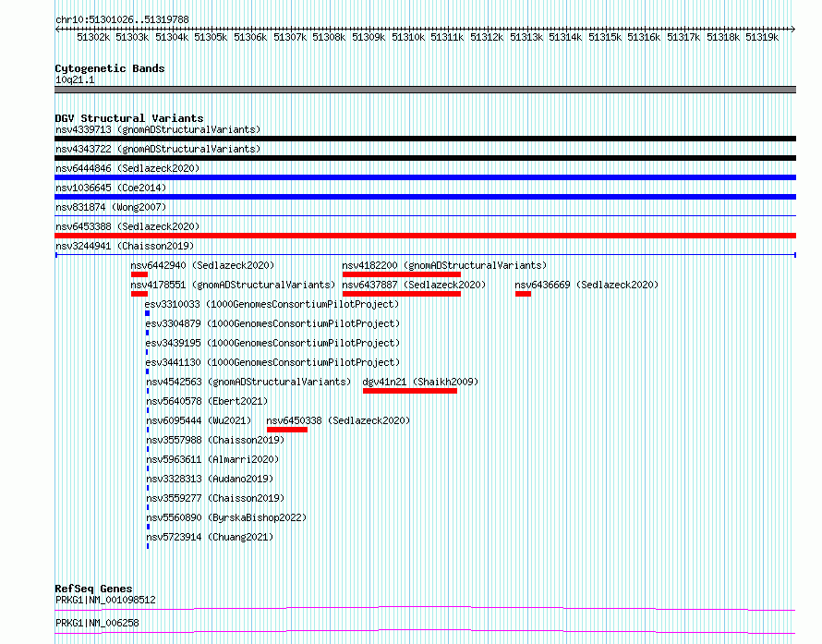Click the RefSeq Genes track title
This screenshot has height=644, width=822.
click(93, 589)
